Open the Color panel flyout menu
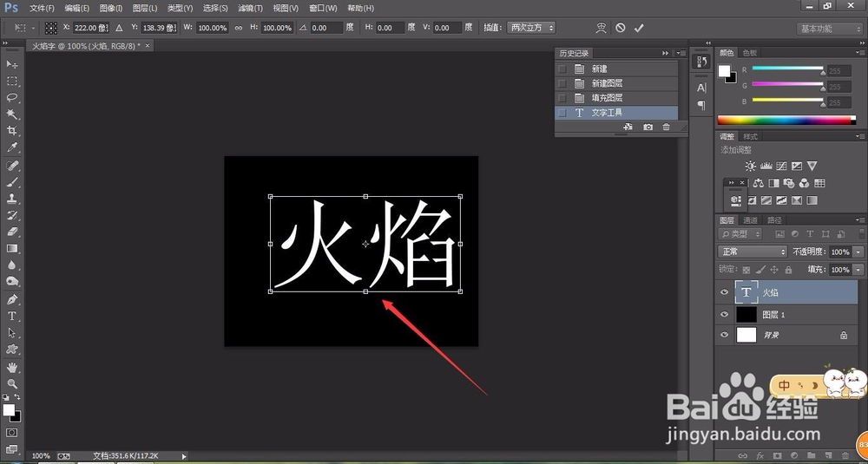 [859, 53]
